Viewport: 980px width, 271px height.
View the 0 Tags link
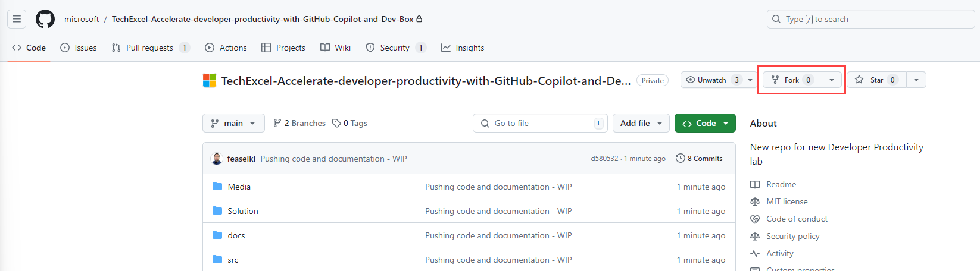point(350,123)
